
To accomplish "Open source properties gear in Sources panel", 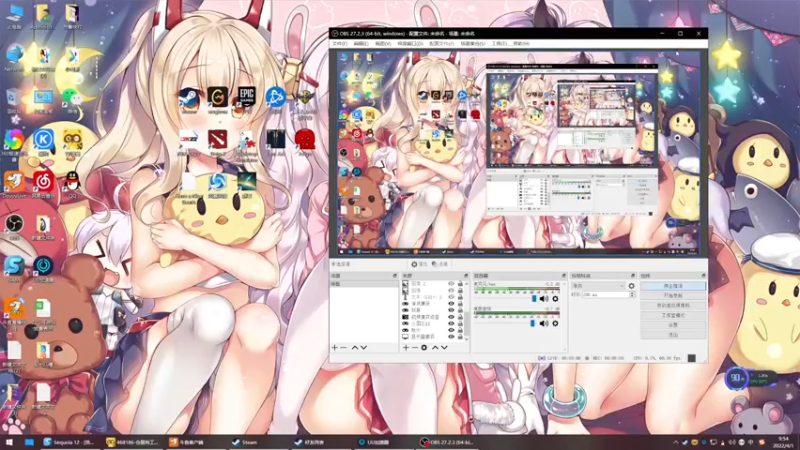I will [x=424, y=347].
